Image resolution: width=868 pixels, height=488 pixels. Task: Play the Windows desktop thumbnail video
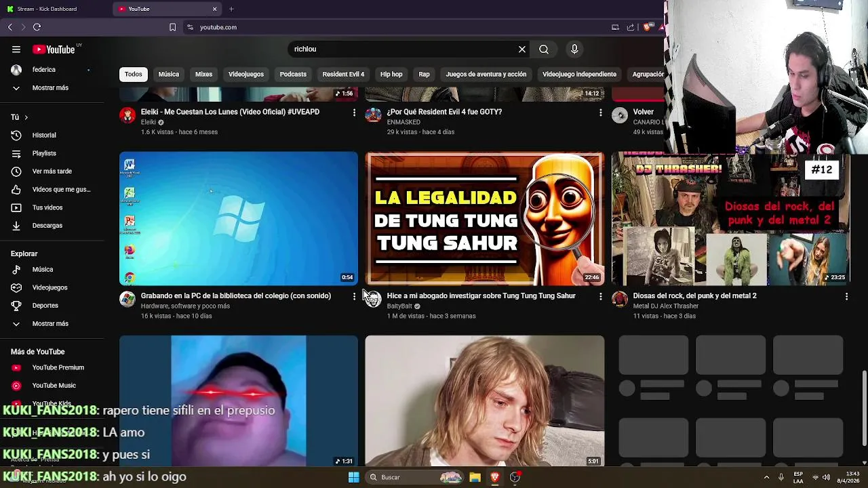(239, 218)
